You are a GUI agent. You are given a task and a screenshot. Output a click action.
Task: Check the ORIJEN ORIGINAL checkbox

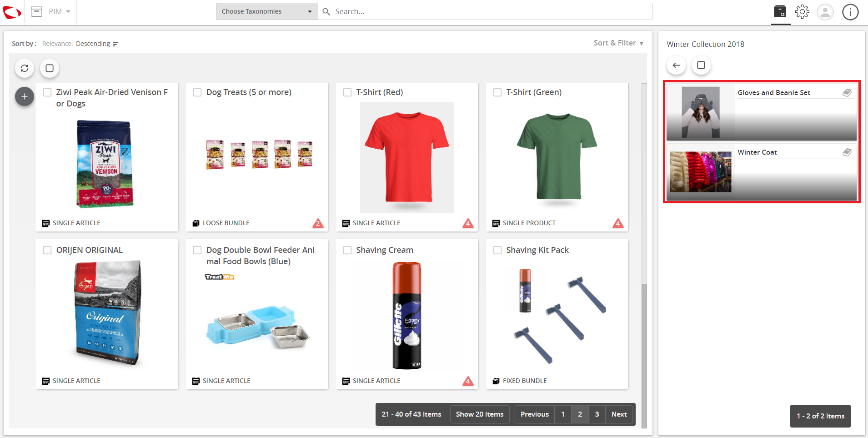click(x=47, y=250)
